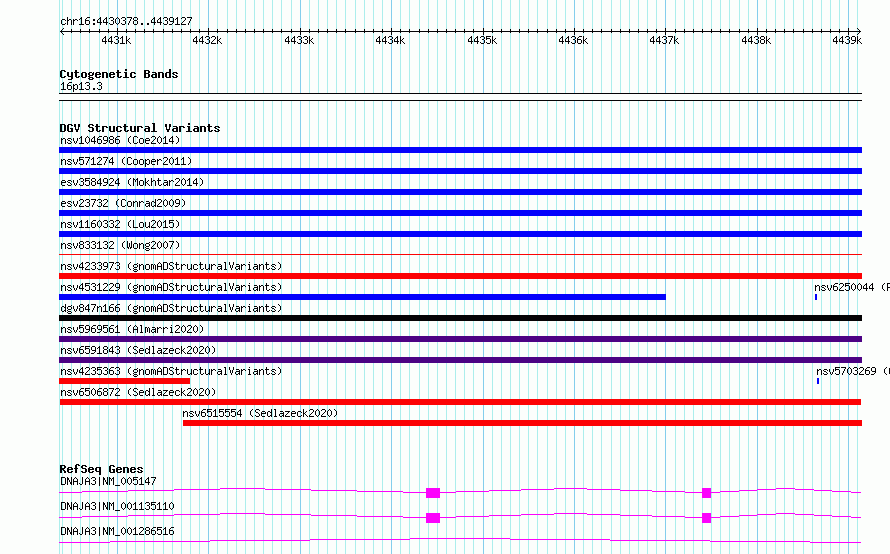Select the red bar under nsv6515554
The width and height of the screenshot is (890, 554).
pos(522,423)
